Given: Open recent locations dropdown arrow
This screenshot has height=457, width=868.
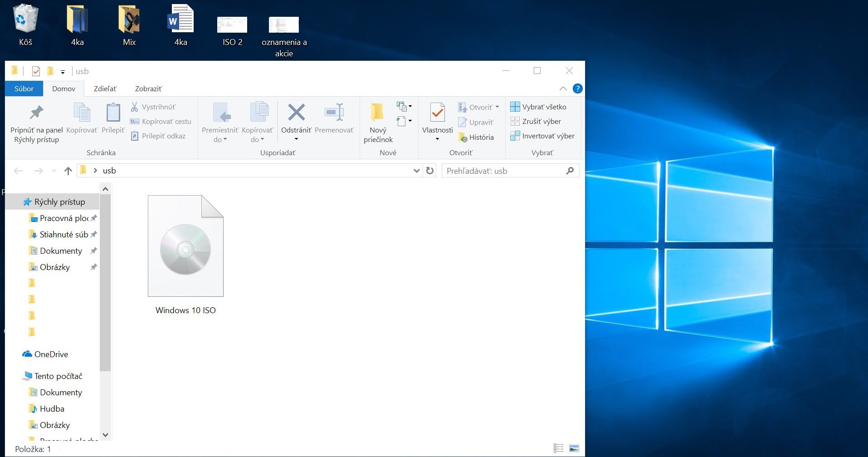Looking at the screenshot, I should point(54,171).
